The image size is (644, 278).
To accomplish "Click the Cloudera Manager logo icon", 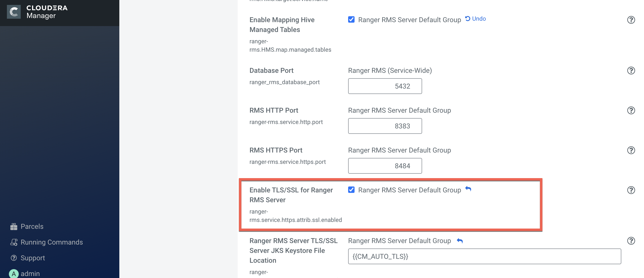I will pyautogui.click(x=14, y=12).
